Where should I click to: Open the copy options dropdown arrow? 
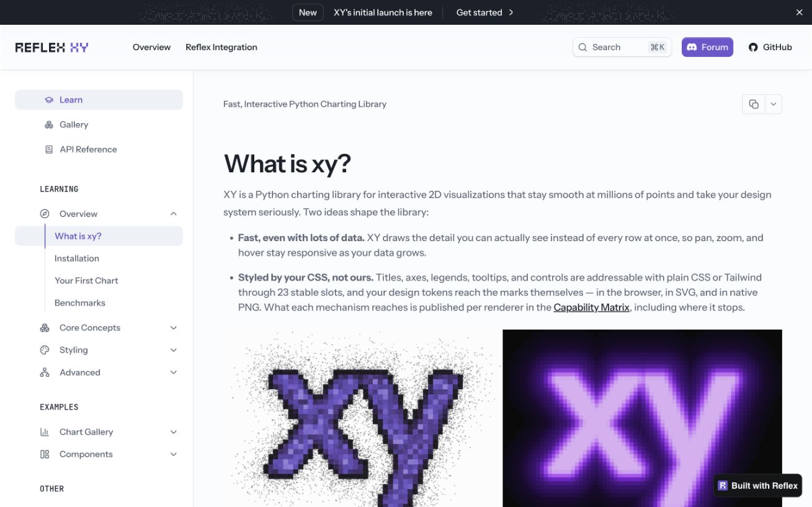point(774,104)
